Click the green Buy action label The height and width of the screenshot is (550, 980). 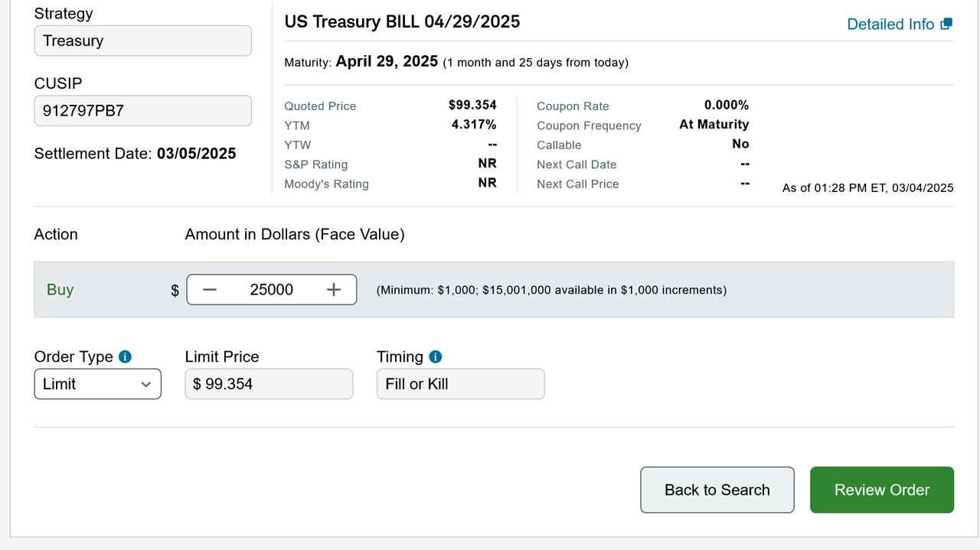pyautogui.click(x=60, y=290)
